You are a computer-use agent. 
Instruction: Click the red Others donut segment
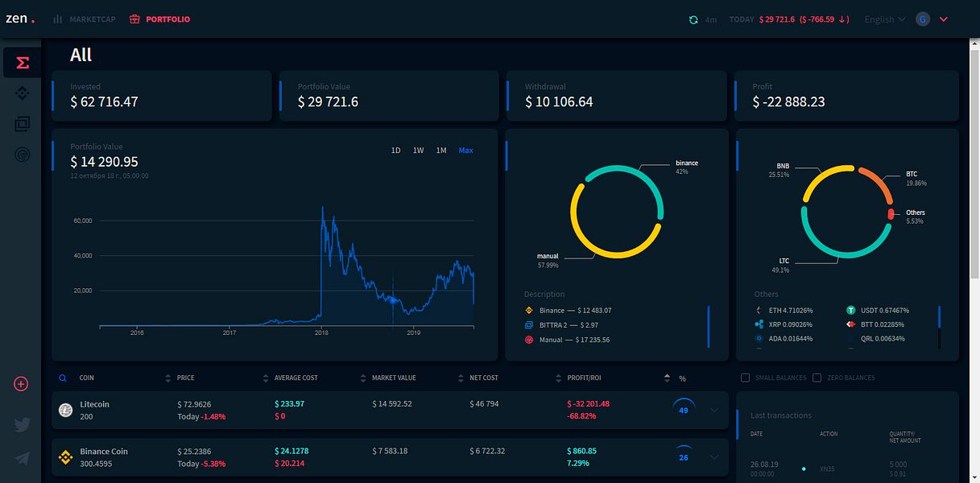click(x=891, y=214)
